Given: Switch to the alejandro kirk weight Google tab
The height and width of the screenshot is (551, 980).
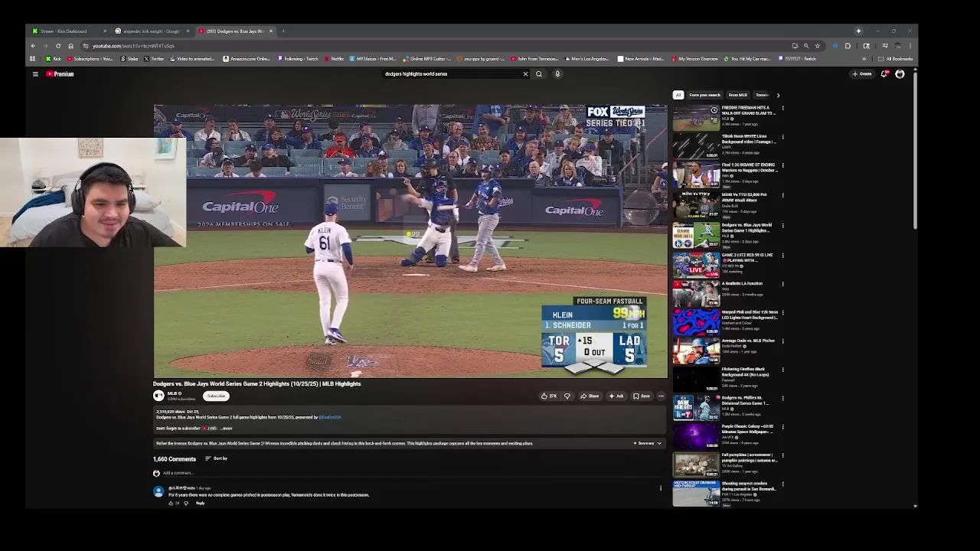Looking at the screenshot, I should coord(152,31).
